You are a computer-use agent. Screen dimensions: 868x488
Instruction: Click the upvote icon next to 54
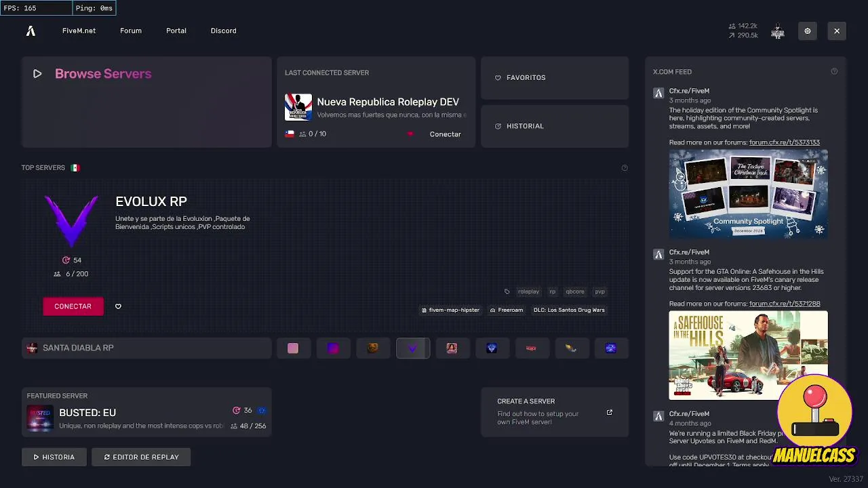[66, 260]
